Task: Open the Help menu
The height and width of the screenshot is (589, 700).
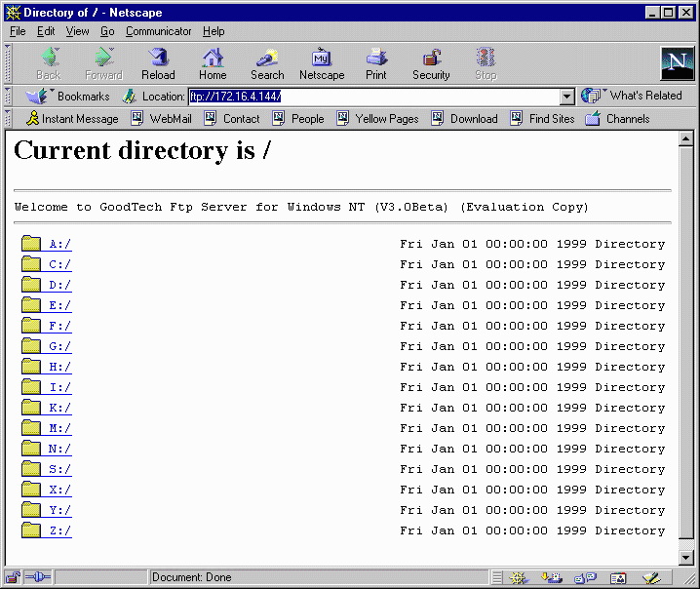Action: click(x=214, y=31)
